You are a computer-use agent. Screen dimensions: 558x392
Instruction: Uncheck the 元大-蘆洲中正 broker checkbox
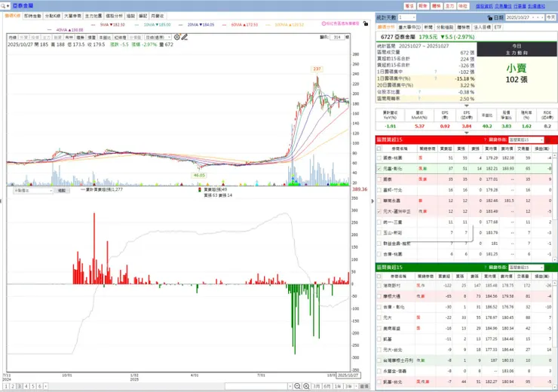click(379, 211)
